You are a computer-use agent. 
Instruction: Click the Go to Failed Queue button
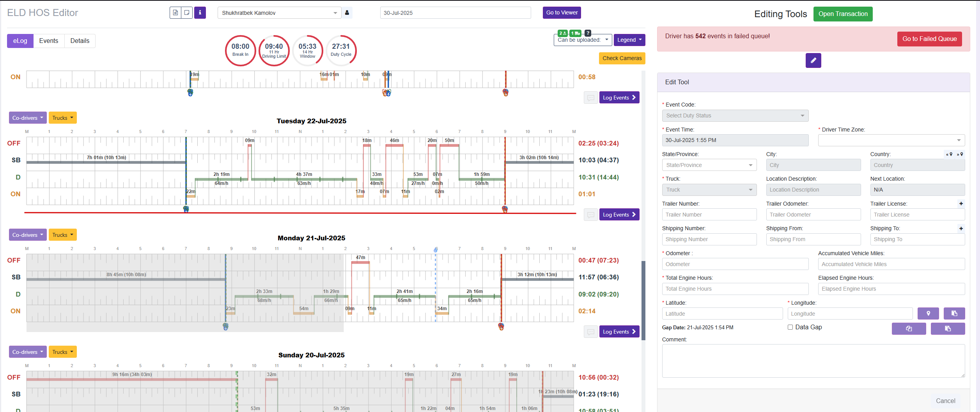click(x=929, y=39)
